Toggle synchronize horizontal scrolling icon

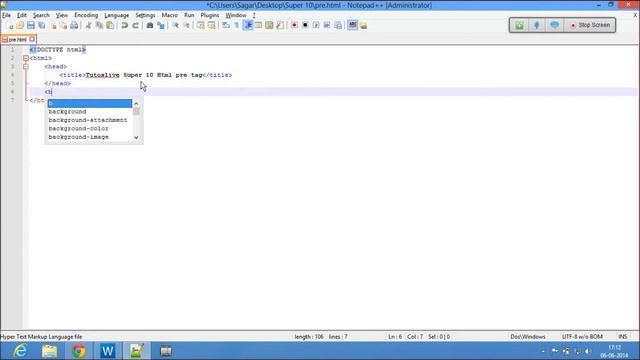tap(211, 25)
